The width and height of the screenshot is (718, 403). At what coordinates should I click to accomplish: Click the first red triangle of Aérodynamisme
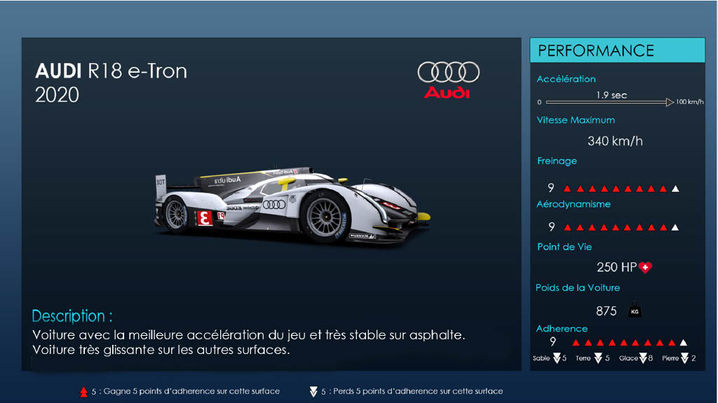coord(567,228)
